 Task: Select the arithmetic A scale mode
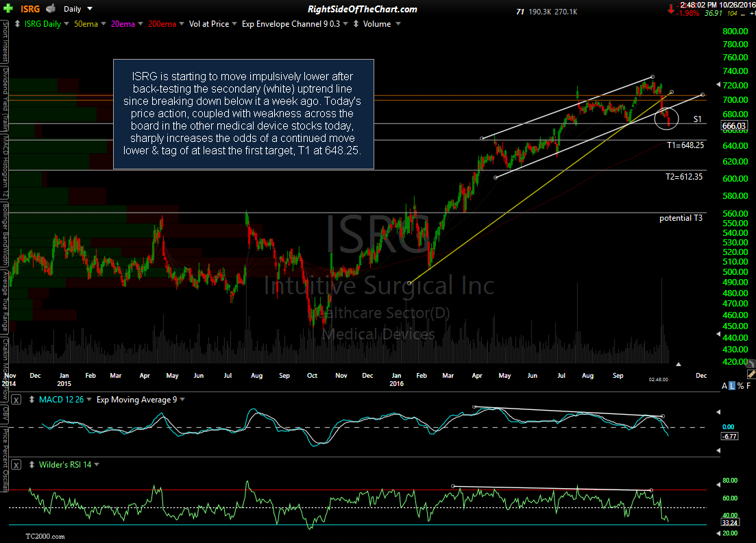pos(724,386)
